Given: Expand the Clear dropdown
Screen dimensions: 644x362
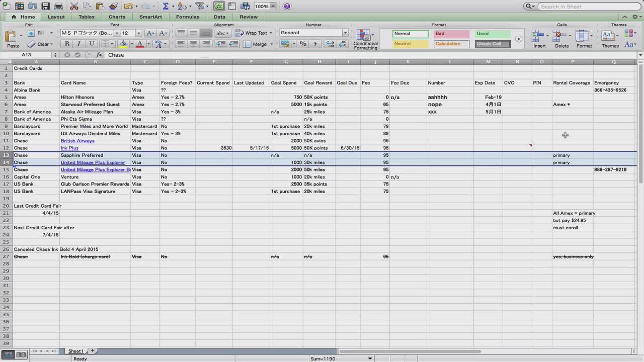Looking at the screenshot, I should coord(53,44).
